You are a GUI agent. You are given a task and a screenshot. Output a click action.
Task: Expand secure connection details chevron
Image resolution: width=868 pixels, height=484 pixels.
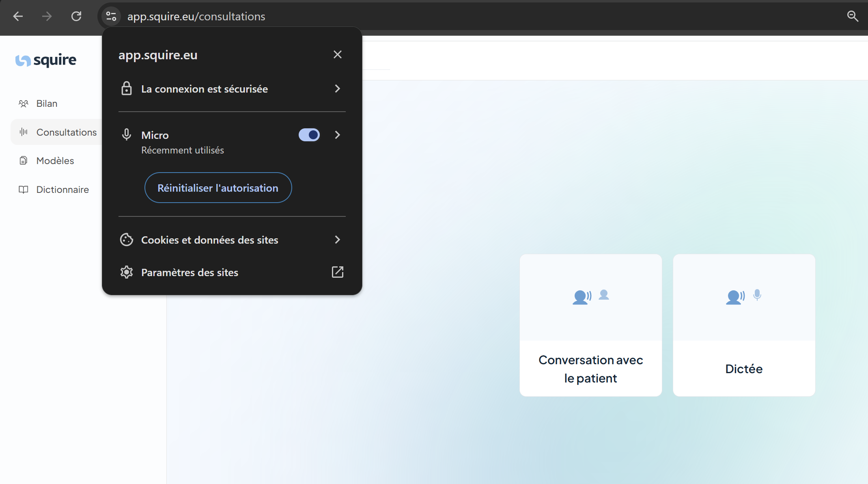click(x=337, y=89)
